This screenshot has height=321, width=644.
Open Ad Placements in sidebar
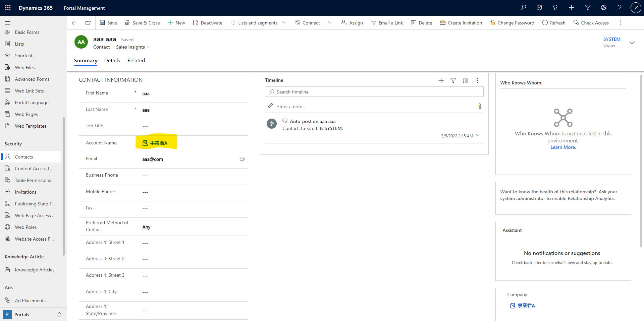(31, 301)
